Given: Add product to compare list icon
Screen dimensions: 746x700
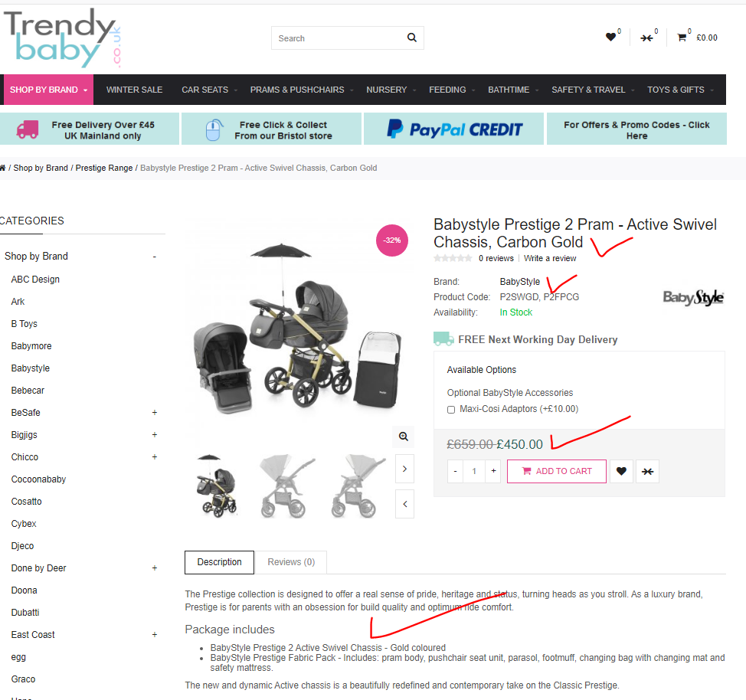Looking at the screenshot, I should (647, 471).
